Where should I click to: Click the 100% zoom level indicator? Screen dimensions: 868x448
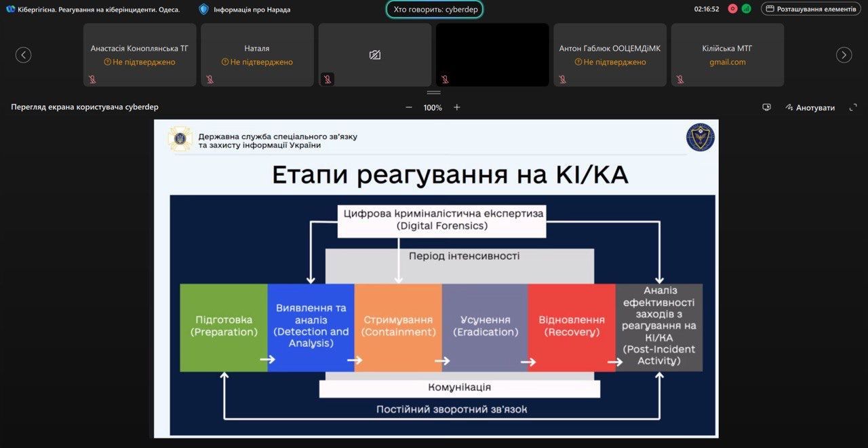tap(433, 107)
